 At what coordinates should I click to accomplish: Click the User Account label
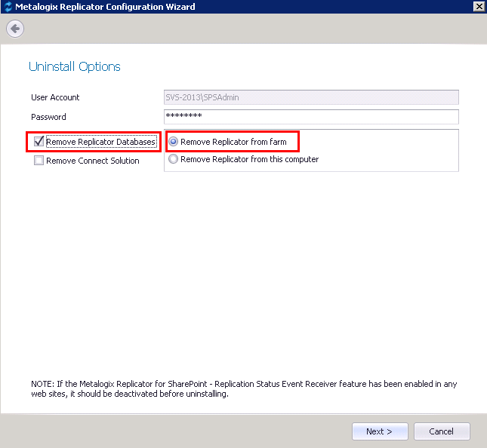tap(55, 97)
